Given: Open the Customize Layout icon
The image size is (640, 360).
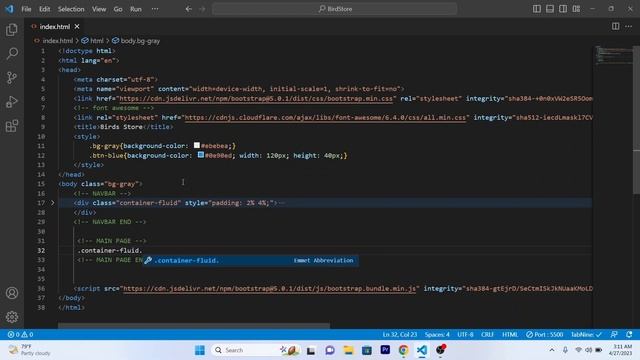Looking at the screenshot, I should tap(576, 9).
